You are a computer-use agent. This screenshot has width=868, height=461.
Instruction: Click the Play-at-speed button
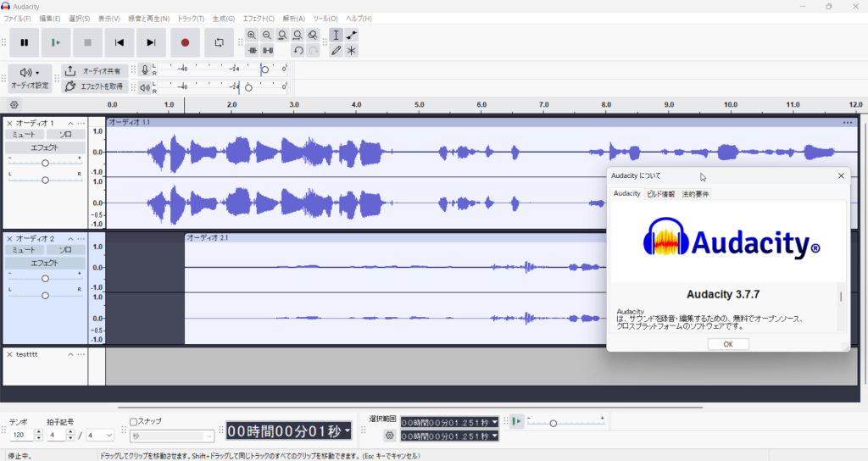pos(516,422)
